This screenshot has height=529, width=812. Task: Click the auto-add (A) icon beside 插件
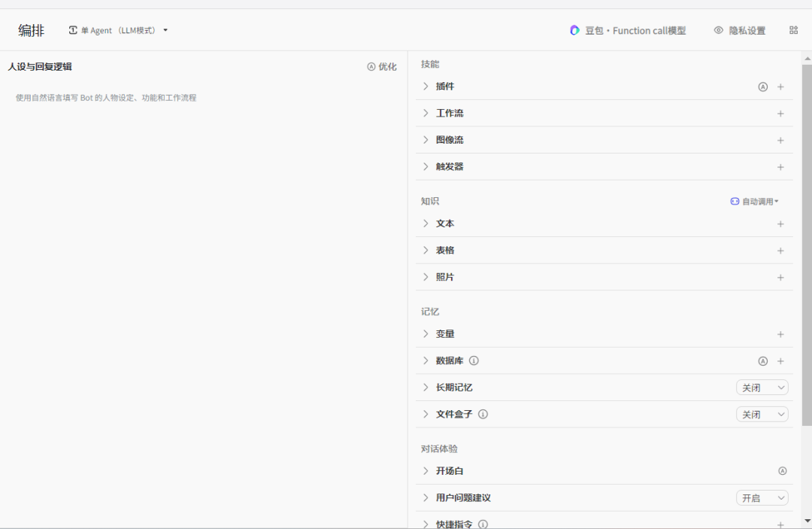(763, 87)
